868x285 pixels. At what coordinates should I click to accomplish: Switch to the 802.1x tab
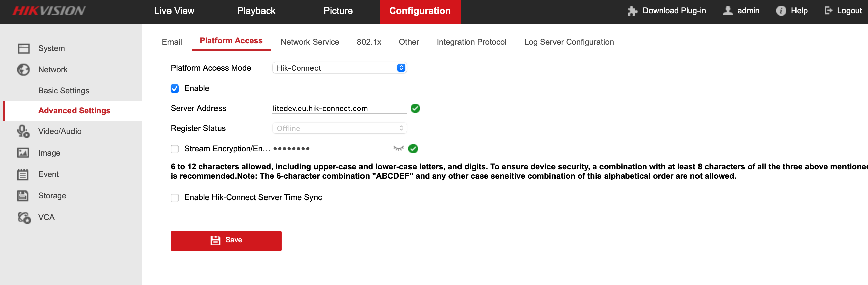(369, 42)
